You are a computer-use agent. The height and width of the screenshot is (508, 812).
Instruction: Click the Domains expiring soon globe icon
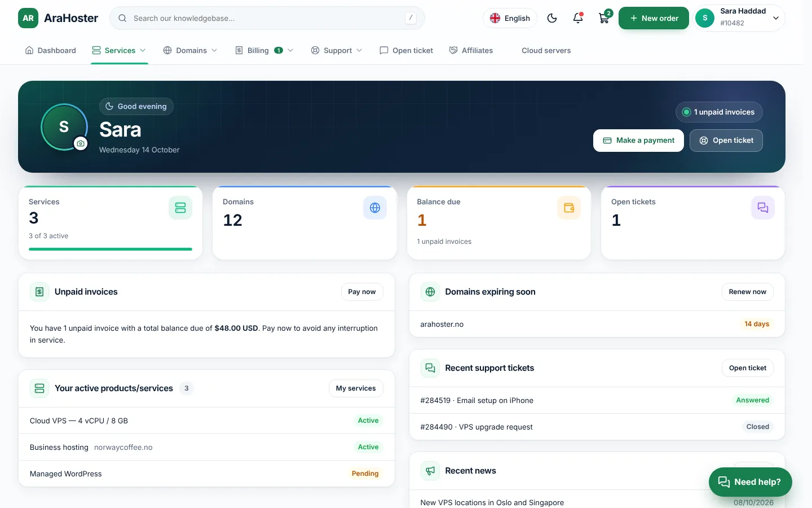(430, 292)
